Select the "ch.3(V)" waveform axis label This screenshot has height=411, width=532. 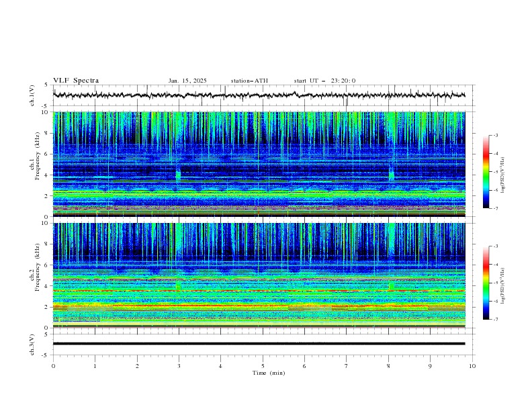click(x=32, y=345)
